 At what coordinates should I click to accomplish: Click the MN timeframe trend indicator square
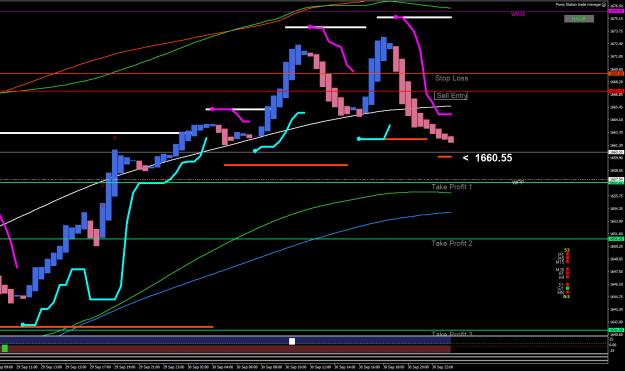(x=568, y=292)
